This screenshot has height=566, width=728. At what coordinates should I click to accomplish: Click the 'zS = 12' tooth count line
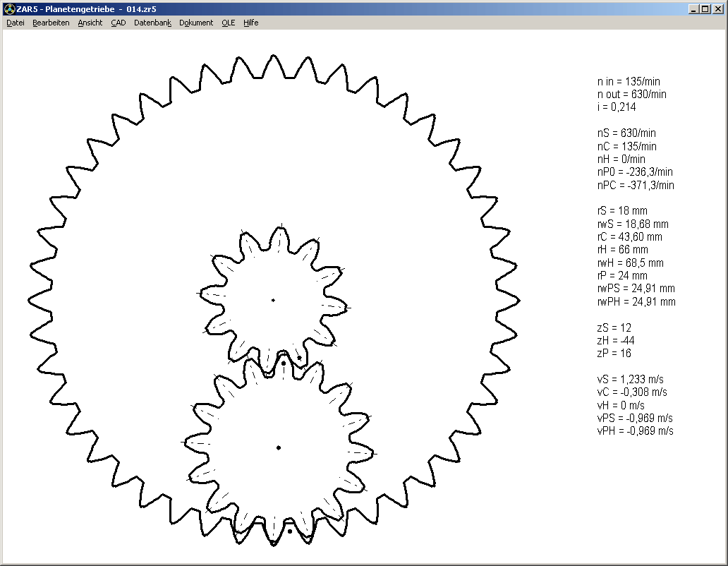click(x=614, y=327)
